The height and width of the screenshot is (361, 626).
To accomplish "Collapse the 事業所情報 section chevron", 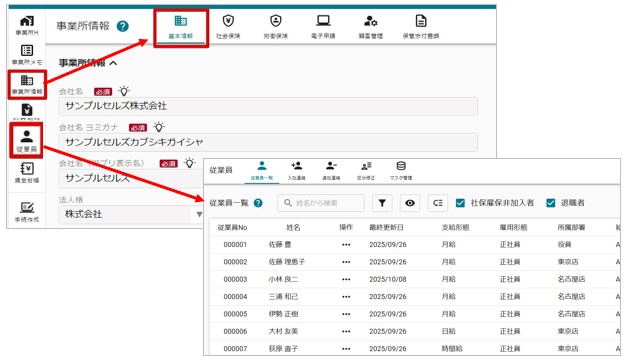I will click(113, 63).
